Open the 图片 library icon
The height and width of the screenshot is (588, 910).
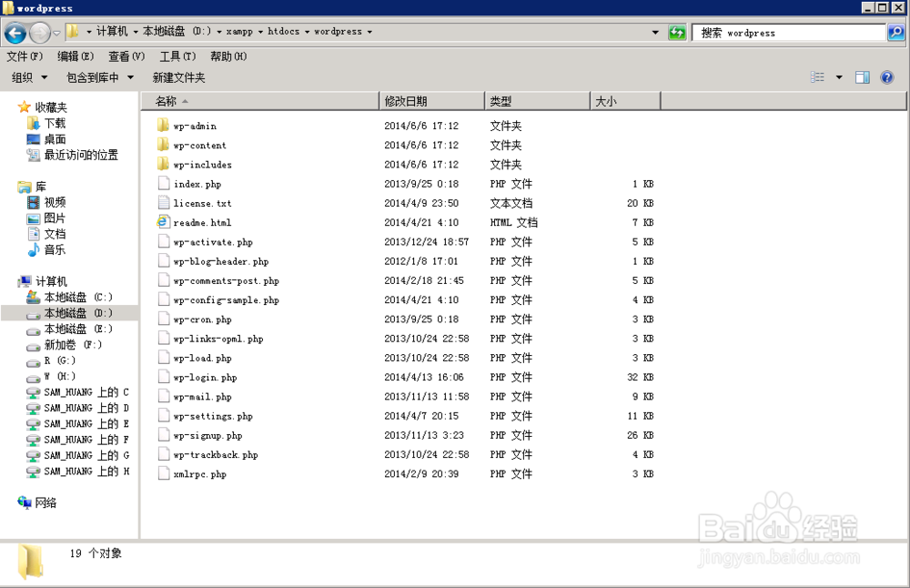click(33, 218)
